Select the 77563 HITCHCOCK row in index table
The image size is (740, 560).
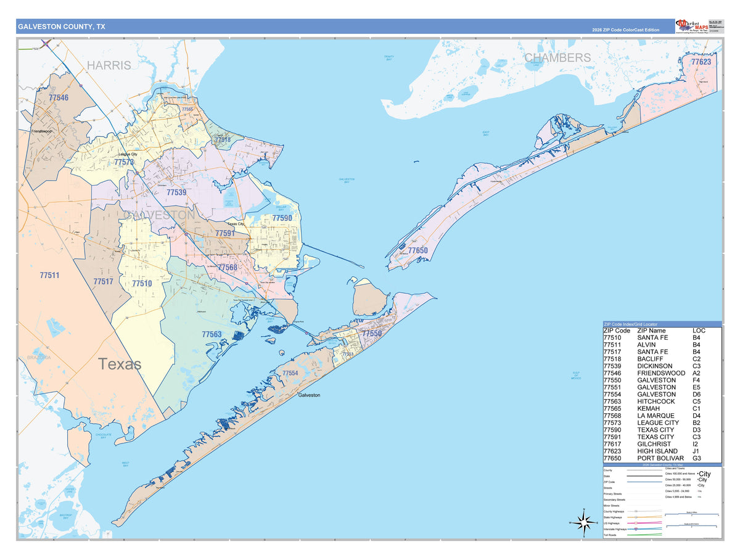pyautogui.click(x=662, y=401)
